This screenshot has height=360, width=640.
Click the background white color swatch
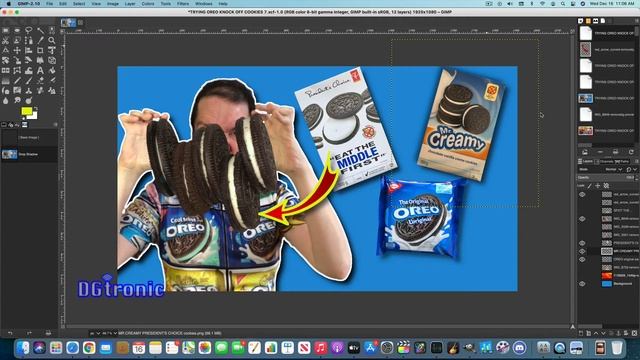(x=34, y=116)
